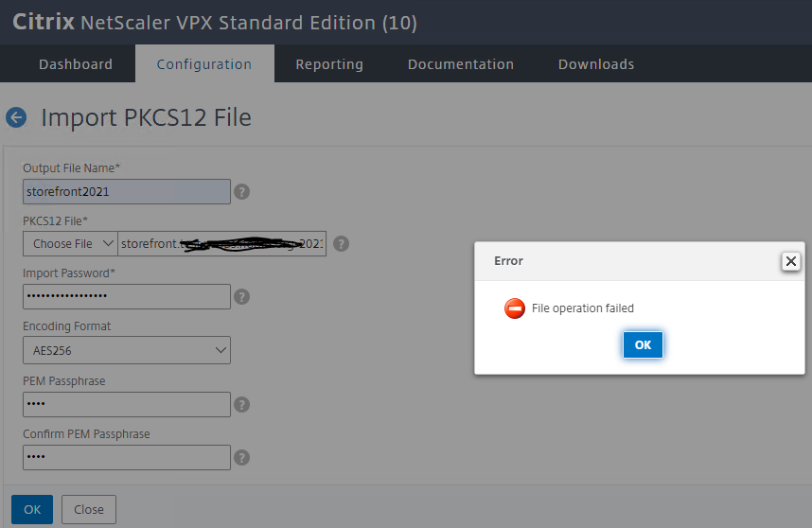Click the blue back arrow icon
The image size is (812, 528).
16,117
